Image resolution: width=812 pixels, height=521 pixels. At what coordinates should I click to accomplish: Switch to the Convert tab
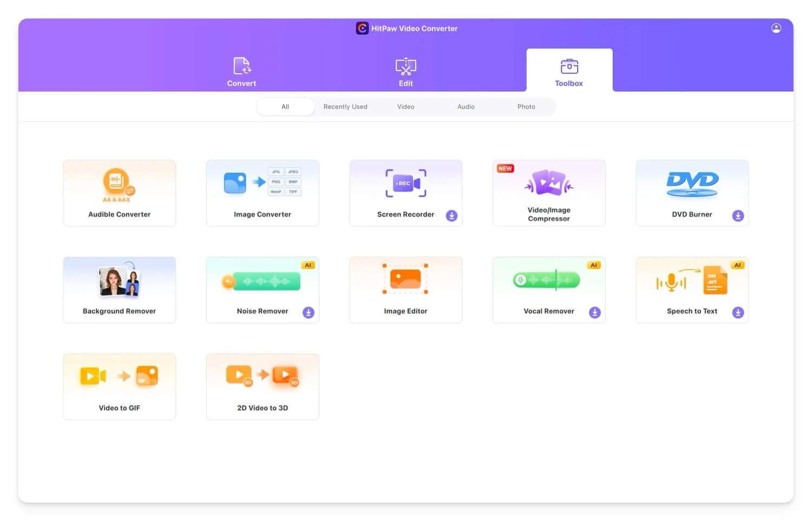click(241, 72)
